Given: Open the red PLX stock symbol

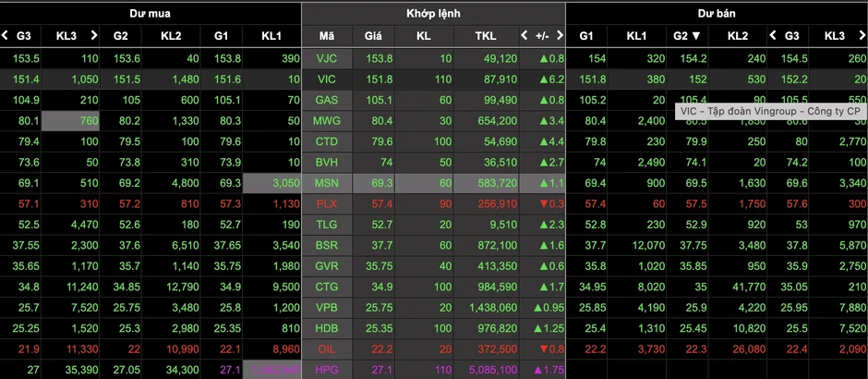Looking at the screenshot, I should 327,204.
